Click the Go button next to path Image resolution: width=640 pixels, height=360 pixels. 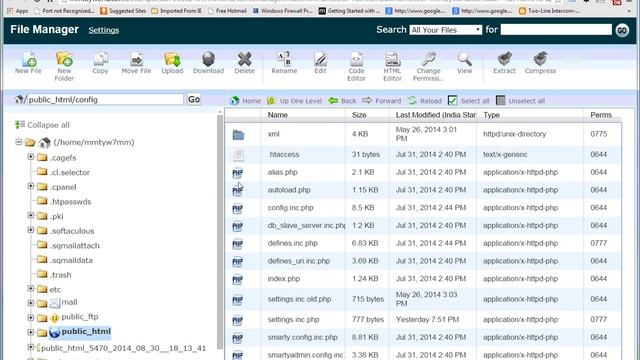click(x=194, y=99)
